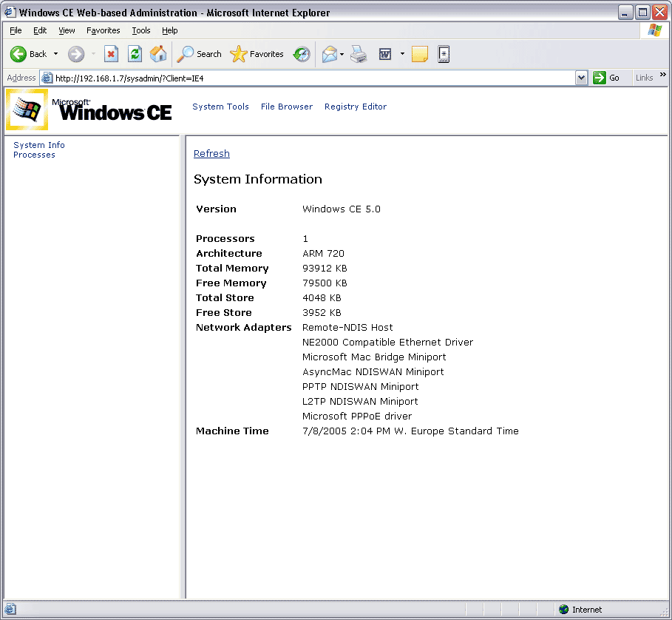
Task: Open the Help menu
Action: point(170,30)
